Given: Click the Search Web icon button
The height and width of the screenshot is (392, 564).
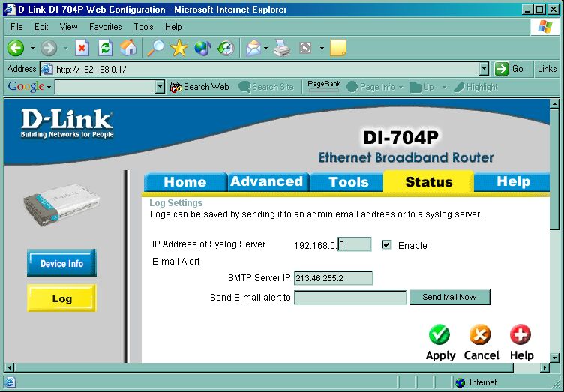Looking at the screenshot, I should (x=176, y=87).
